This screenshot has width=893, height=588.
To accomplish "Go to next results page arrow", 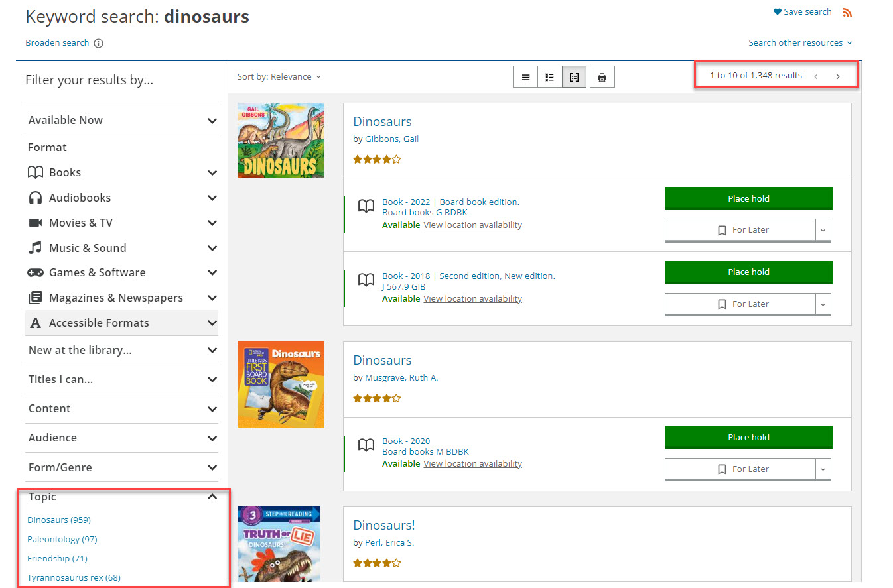I will pyautogui.click(x=838, y=76).
